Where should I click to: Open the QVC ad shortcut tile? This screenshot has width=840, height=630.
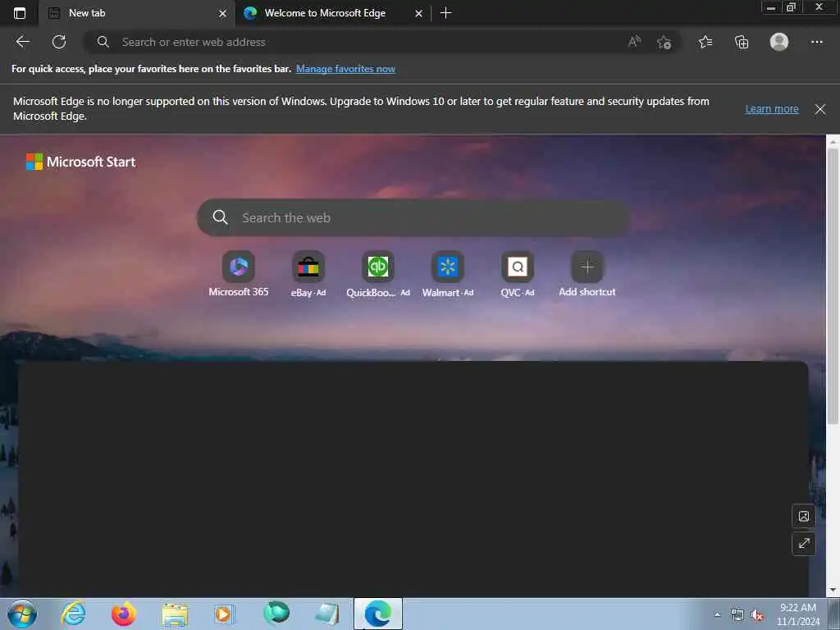pos(517,274)
